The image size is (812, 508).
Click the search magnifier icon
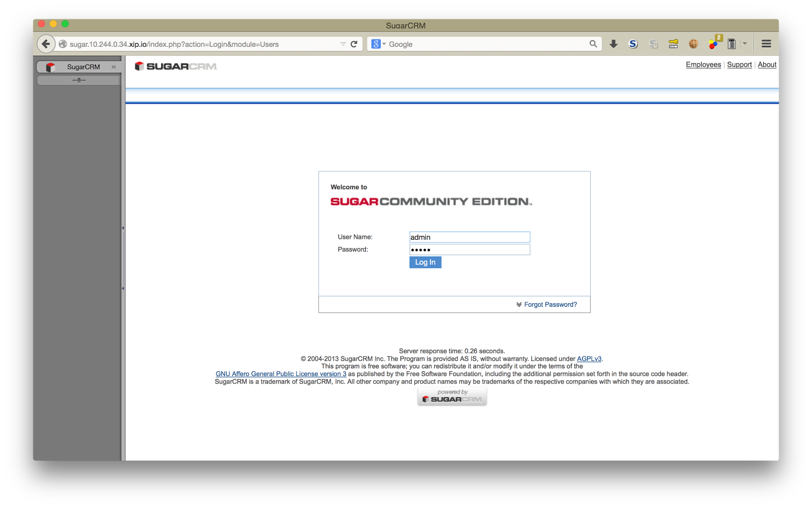click(593, 44)
